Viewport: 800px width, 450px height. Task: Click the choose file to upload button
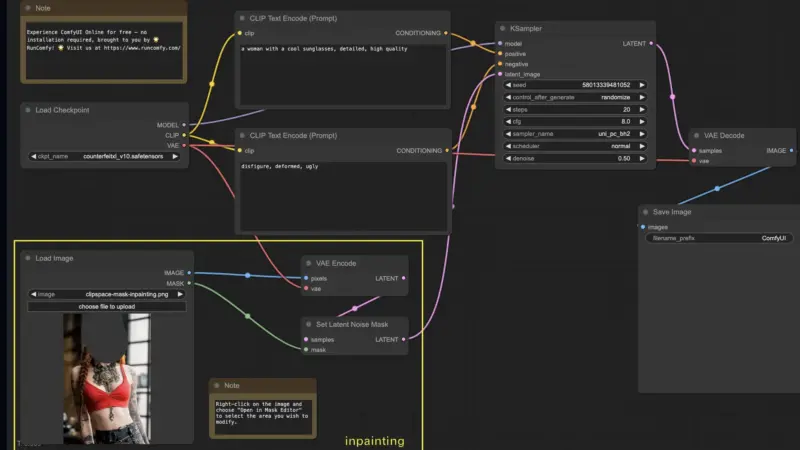(106, 306)
